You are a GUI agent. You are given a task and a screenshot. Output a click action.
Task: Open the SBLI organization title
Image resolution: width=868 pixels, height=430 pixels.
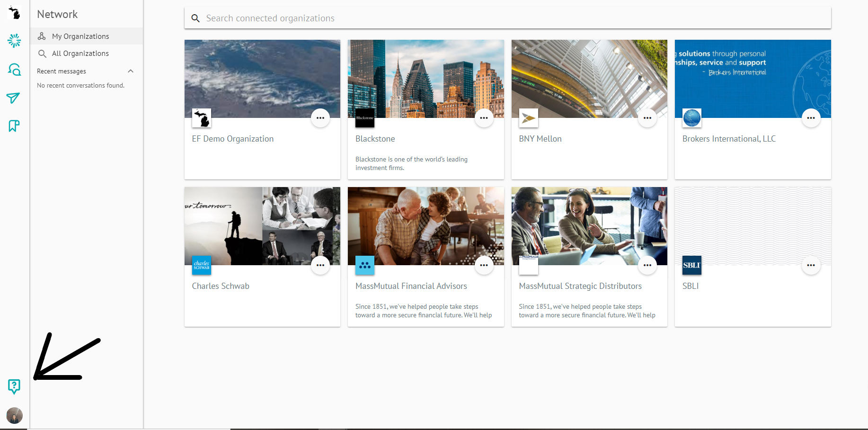tap(691, 286)
